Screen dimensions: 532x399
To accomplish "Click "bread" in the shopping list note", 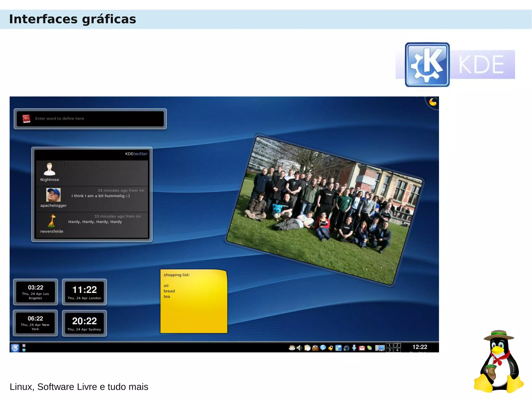I will tap(169, 291).
